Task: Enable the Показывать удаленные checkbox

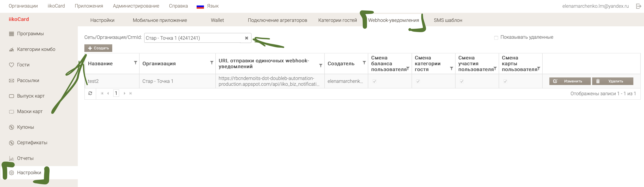Action: coord(496,38)
